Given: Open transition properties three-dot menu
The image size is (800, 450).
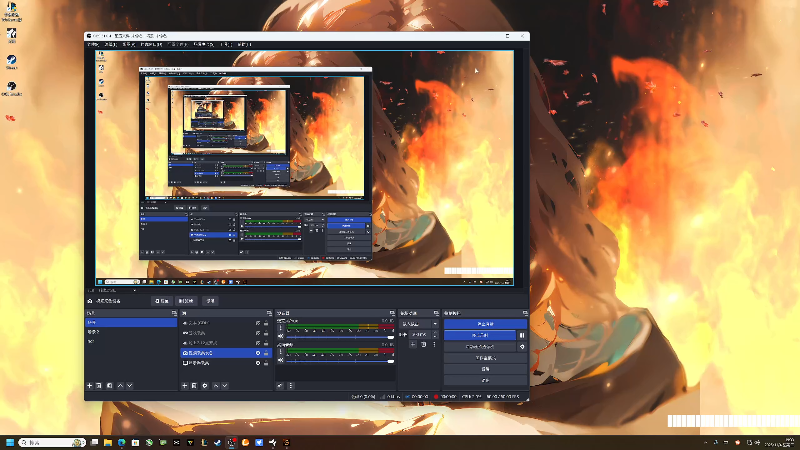Looking at the screenshot, I should click(x=434, y=345).
